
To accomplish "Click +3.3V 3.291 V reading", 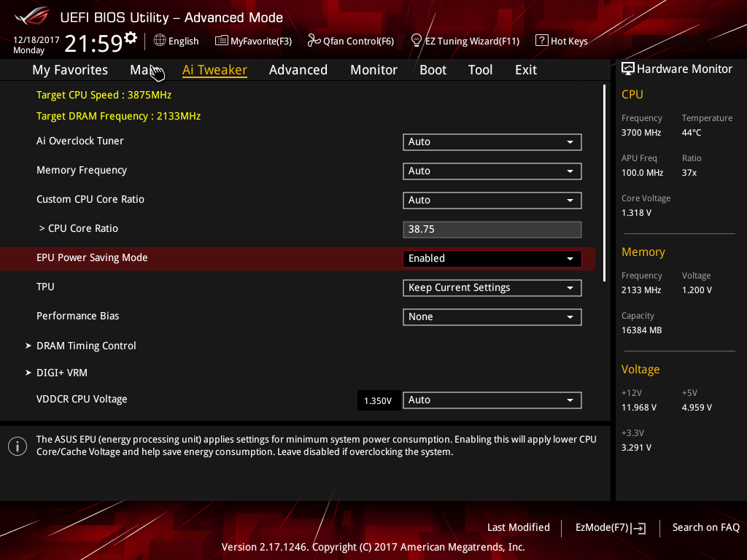I will [x=636, y=448].
